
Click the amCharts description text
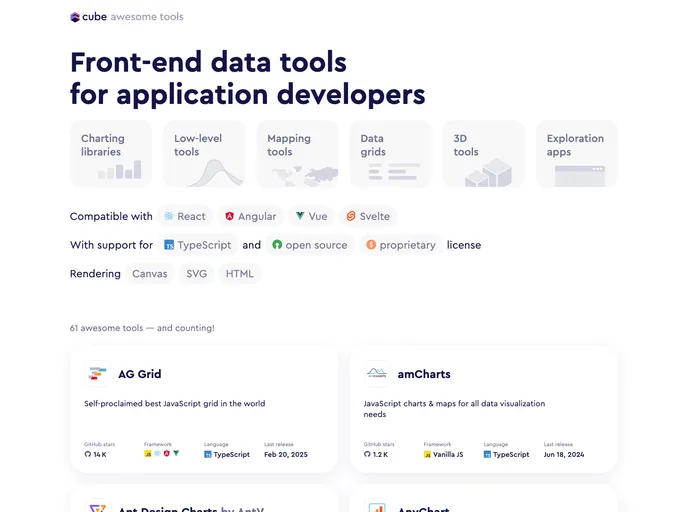point(454,409)
